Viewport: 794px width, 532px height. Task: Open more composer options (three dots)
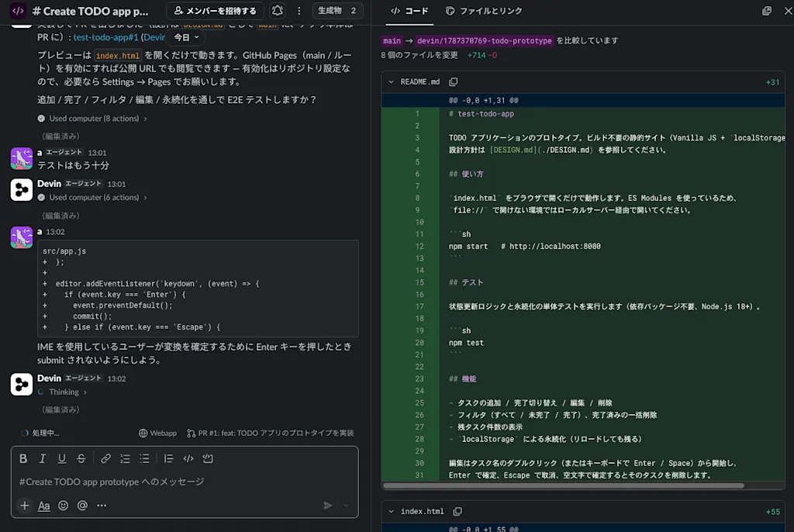(x=102, y=505)
